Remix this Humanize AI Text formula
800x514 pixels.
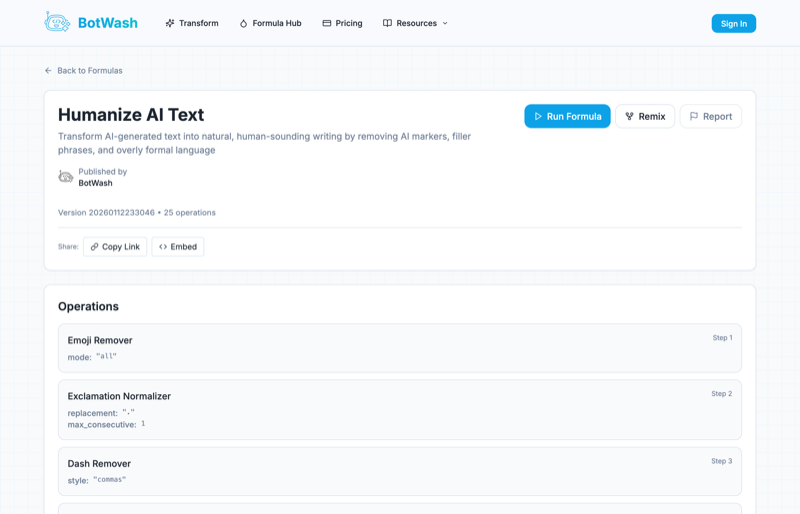pos(645,116)
